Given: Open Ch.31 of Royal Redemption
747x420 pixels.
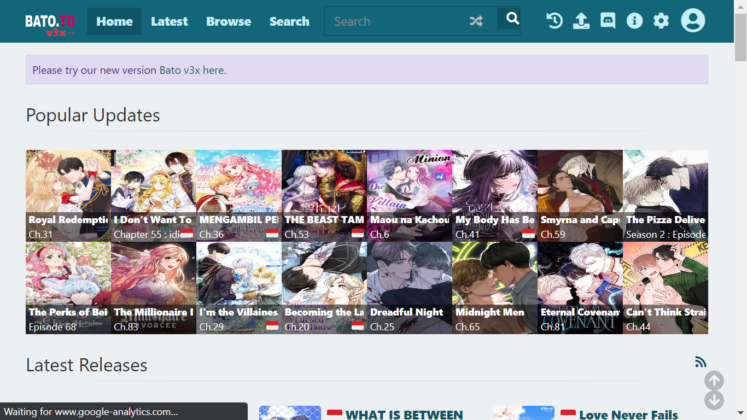Looking at the screenshot, I should click(x=40, y=234).
